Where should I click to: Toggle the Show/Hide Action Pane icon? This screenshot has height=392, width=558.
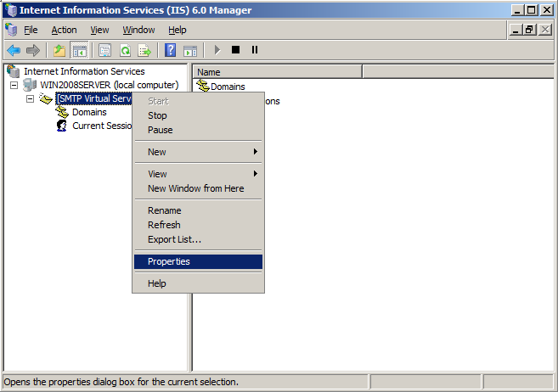190,50
